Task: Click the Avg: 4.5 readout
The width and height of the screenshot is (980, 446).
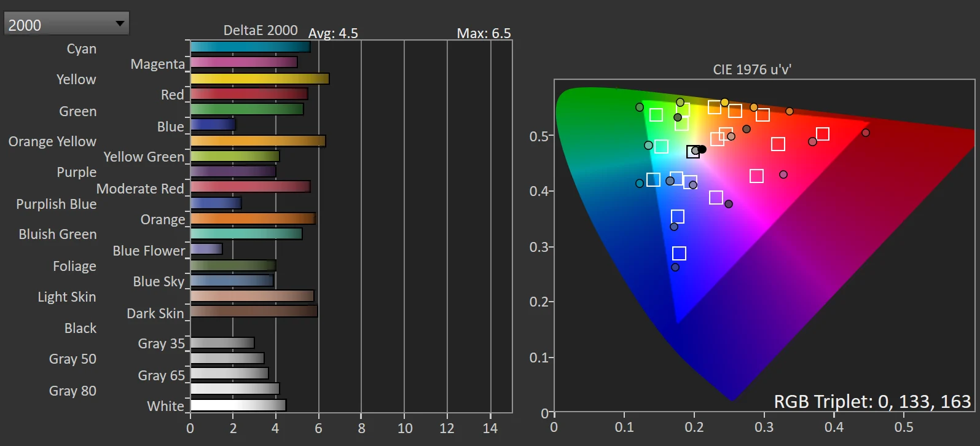Action: tap(333, 33)
